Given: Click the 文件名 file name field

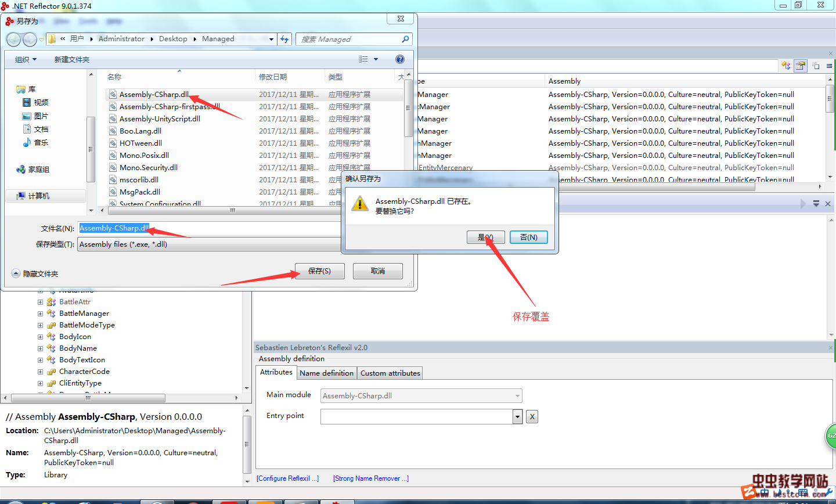Looking at the screenshot, I should tap(209, 228).
